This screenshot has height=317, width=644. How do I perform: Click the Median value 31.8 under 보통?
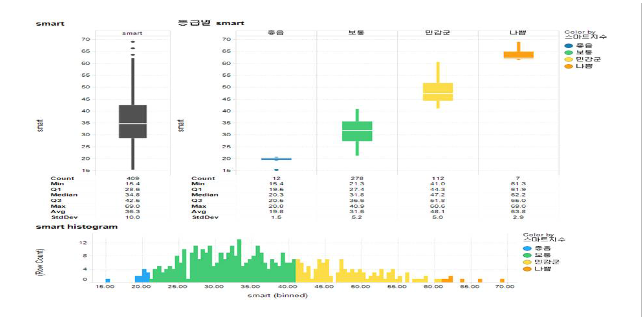tap(357, 195)
